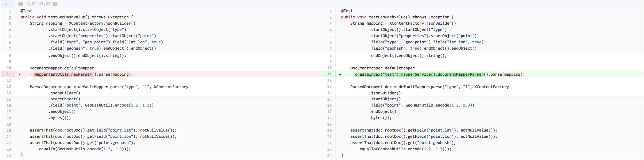Click line number 20 in the left pane
The image size is (644, 160).
[9, 130]
